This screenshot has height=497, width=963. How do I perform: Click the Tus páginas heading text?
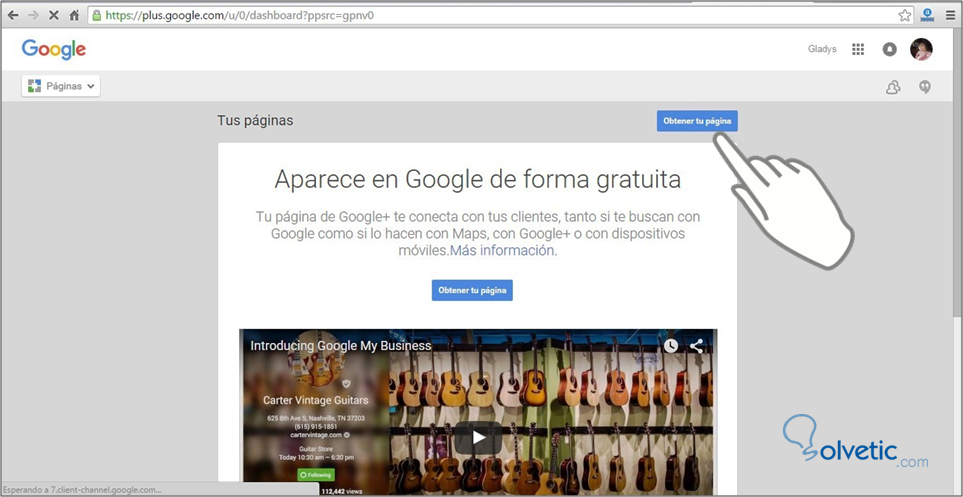pyautogui.click(x=255, y=121)
